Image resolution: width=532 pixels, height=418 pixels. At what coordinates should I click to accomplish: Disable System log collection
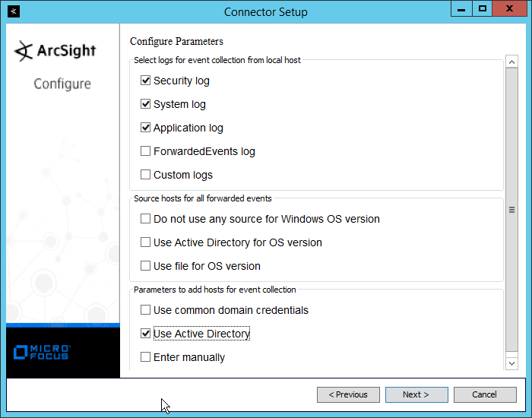[146, 104]
